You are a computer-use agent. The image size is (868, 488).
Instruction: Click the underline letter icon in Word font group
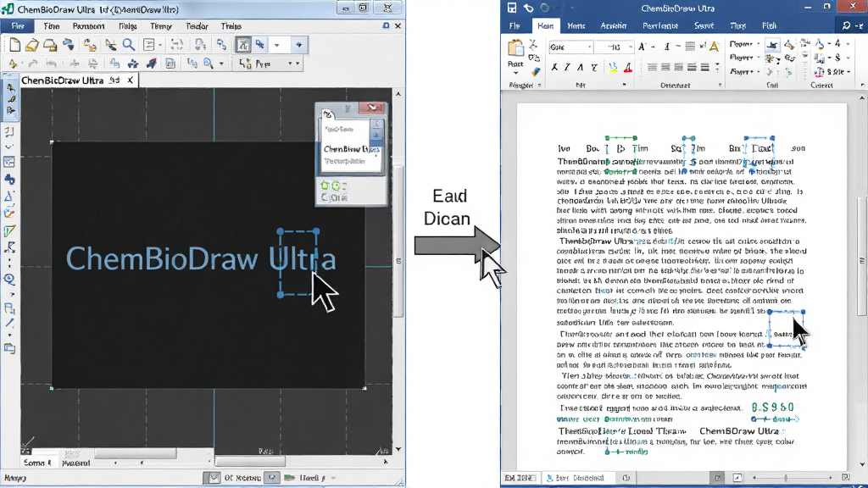(594, 68)
